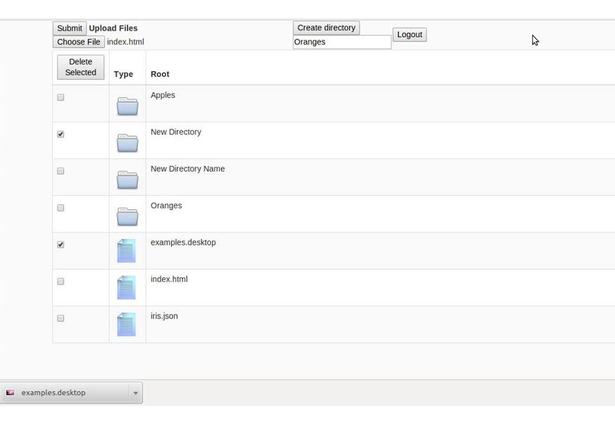Screen dimensions: 615x424
Task: Uncheck the examples.desktop checkbox
Action: click(60, 245)
